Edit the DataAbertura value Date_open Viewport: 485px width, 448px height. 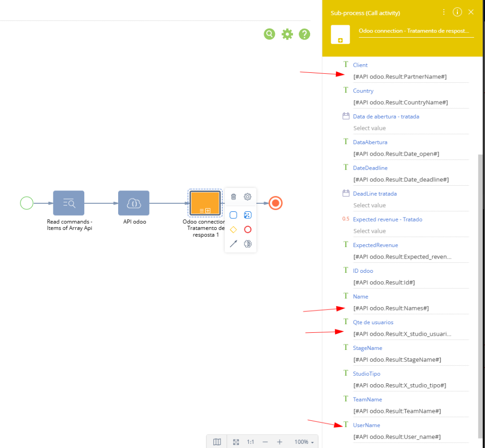tap(411, 154)
